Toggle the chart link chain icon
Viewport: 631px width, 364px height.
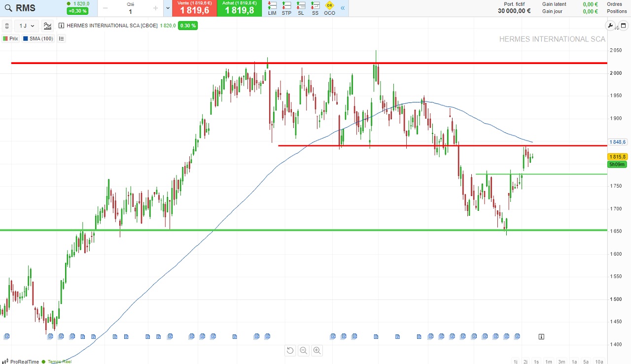pos(7,26)
